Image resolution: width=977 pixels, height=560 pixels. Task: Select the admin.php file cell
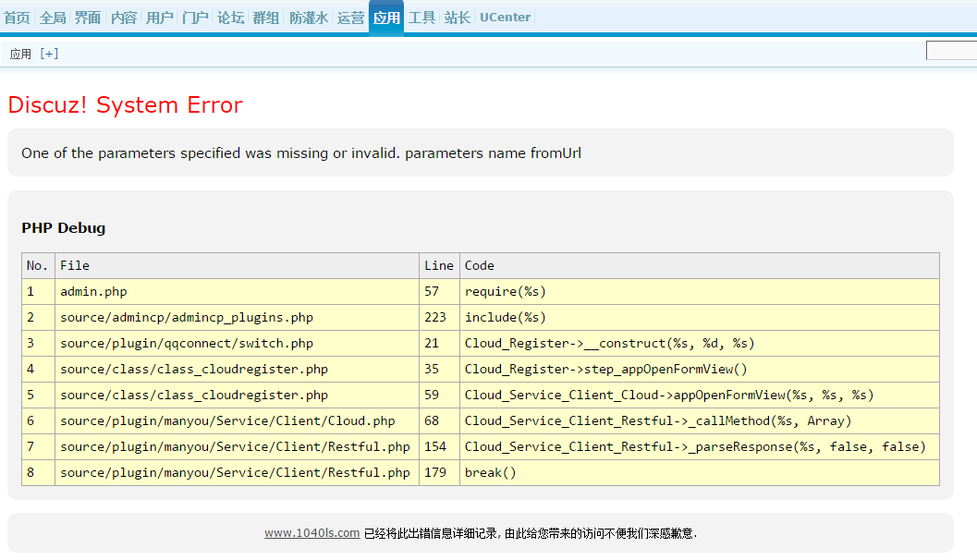tap(237, 291)
